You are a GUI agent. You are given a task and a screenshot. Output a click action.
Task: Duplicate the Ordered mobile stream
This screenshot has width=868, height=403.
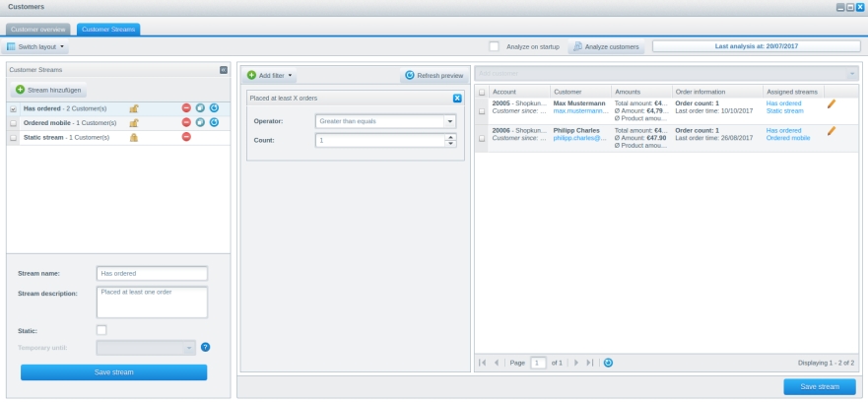[x=200, y=122]
